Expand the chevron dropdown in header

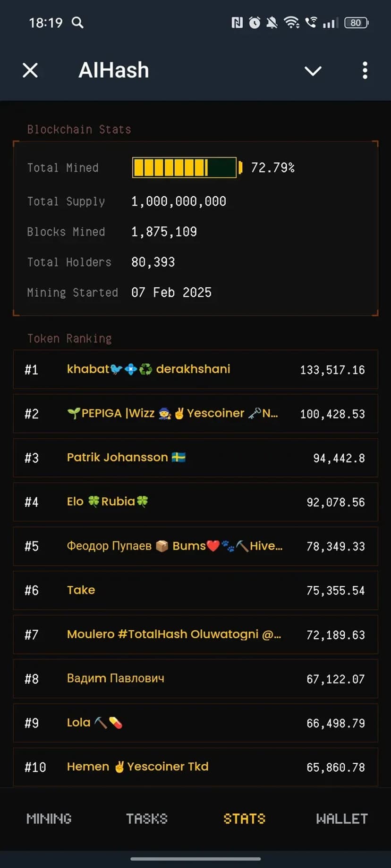coord(313,71)
